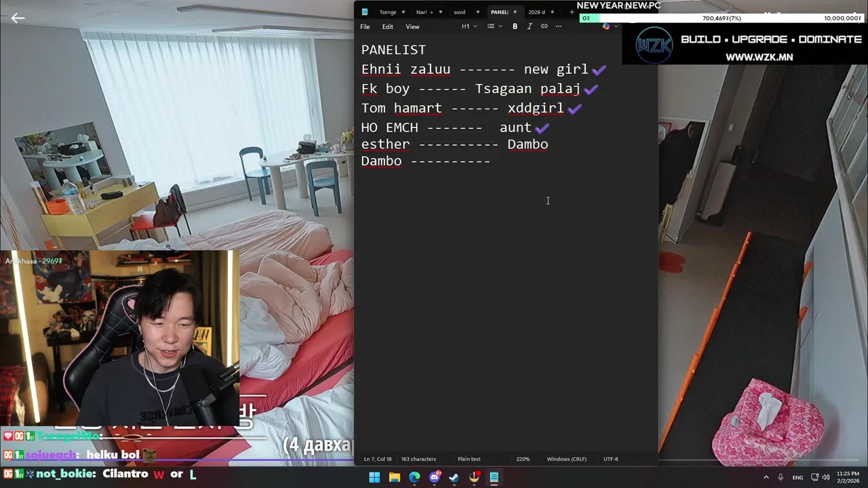Open Discord from taskbar
868x488 pixels.
pyautogui.click(x=435, y=477)
